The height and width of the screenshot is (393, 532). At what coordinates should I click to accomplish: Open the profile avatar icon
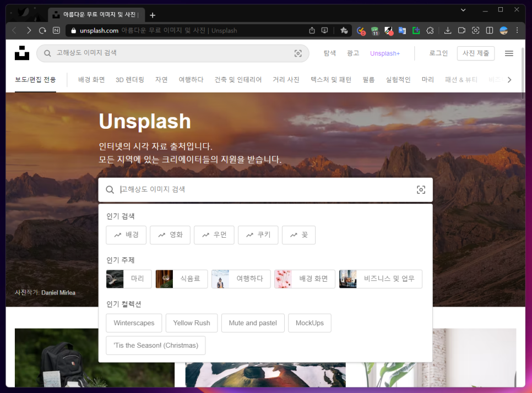tap(503, 30)
